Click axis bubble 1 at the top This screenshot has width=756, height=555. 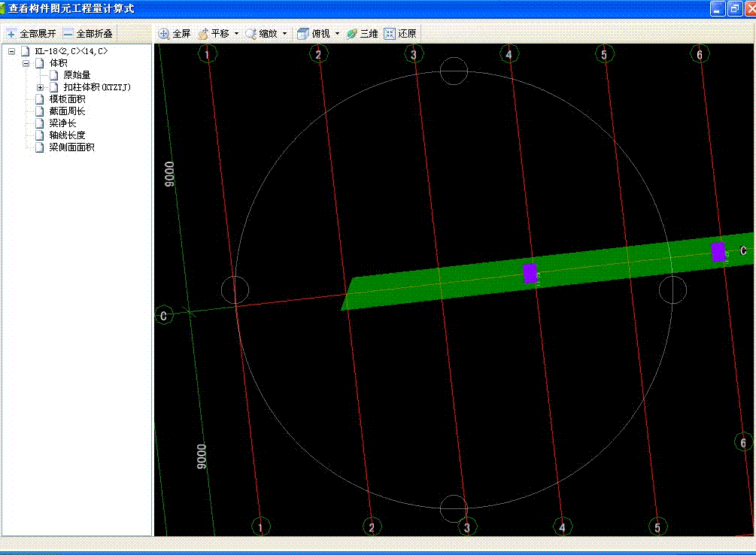click(208, 54)
